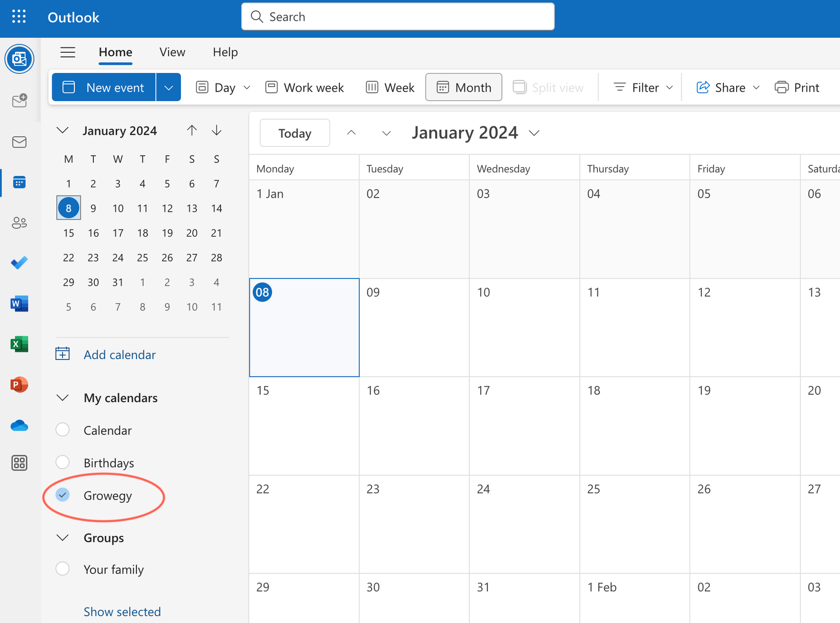Switch to the View tab

[x=172, y=52]
